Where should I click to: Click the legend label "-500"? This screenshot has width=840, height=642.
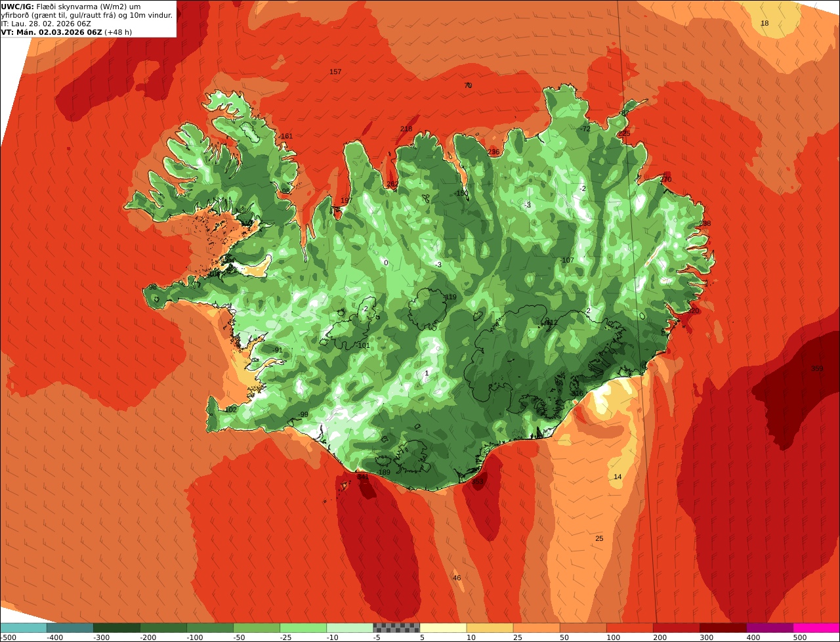pos(9,637)
